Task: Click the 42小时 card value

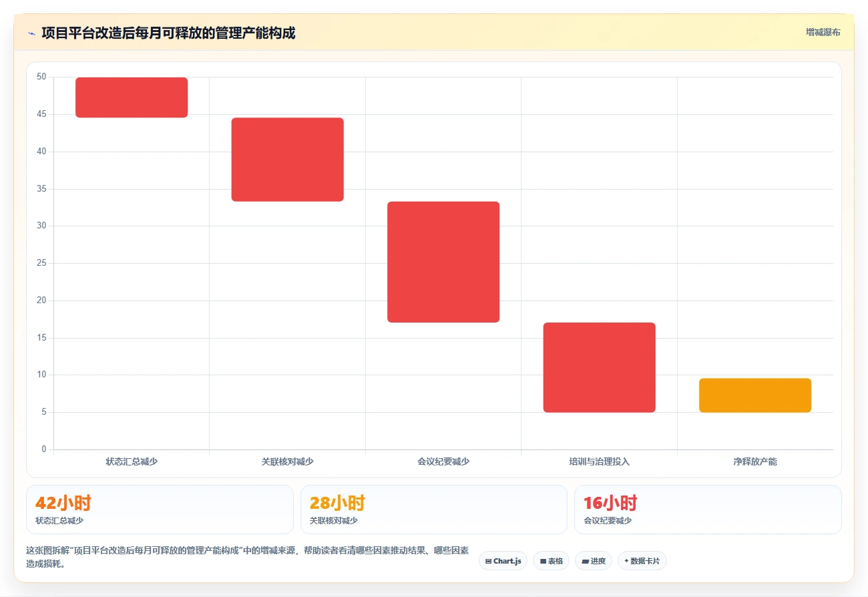Action: pos(63,503)
